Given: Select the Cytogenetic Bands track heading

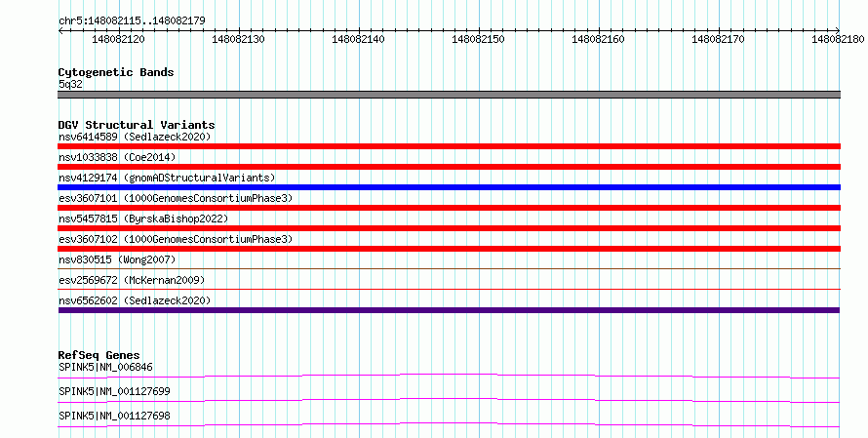Looking at the screenshot, I should click(116, 72).
